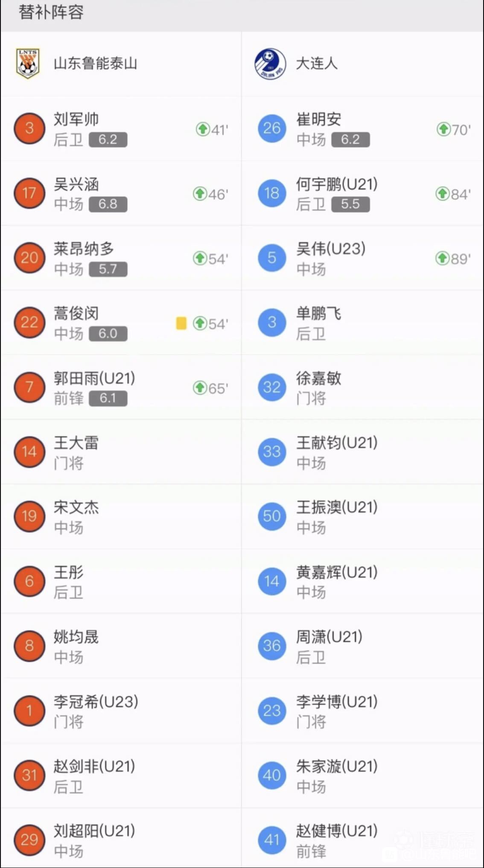This screenshot has width=484, height=868.
Task: Open the 大连人 team name
Action: (317, 64)
